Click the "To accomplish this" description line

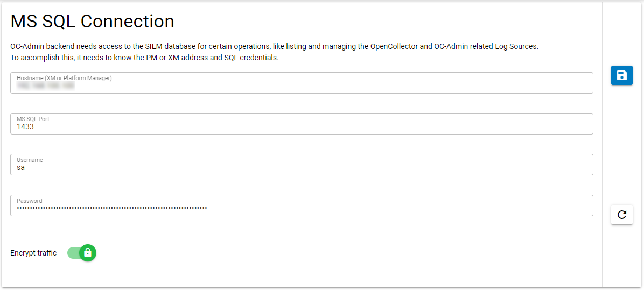pyautogui.click(x=144, y=58)
